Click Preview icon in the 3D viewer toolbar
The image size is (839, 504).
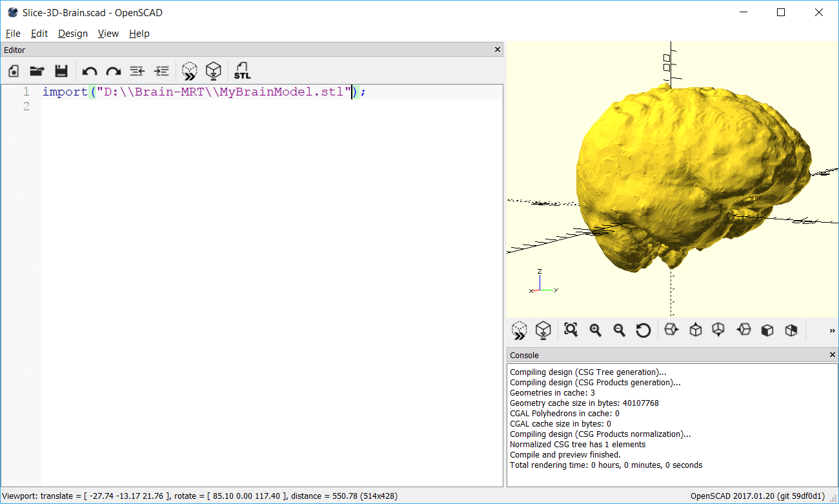pos(519,330)
